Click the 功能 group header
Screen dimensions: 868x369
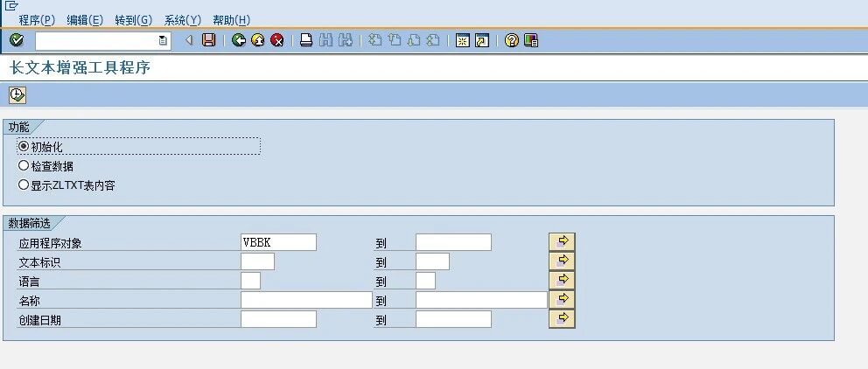pos(18,128)
